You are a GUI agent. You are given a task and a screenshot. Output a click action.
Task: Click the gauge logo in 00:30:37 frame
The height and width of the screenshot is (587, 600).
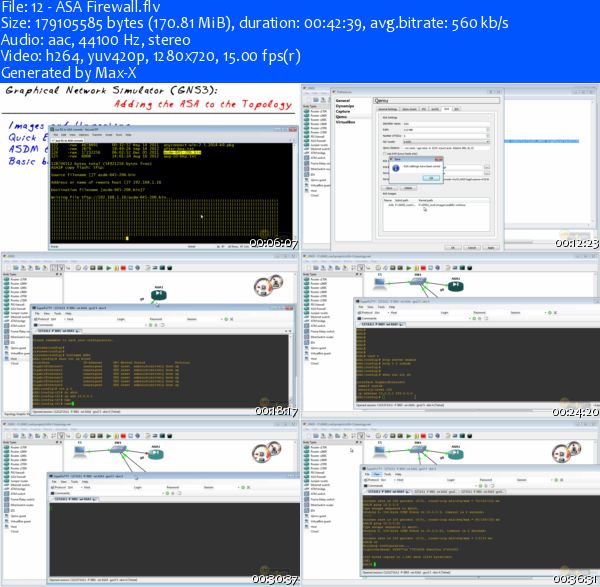pyautogui.click(x=267, y=452)
